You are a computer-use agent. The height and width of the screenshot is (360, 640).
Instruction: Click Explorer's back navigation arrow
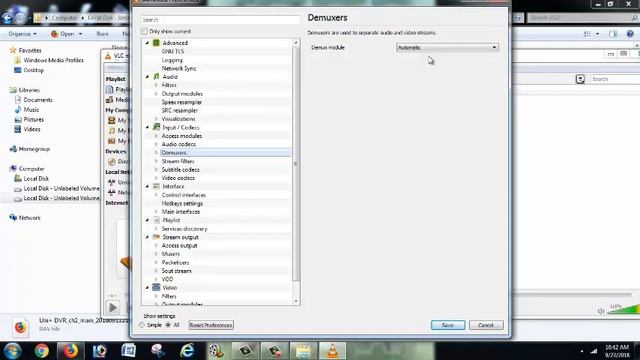(x=7, y=18)
